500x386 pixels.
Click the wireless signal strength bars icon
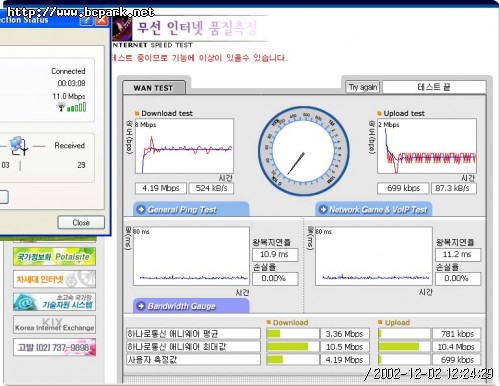[x=76, y=107]
